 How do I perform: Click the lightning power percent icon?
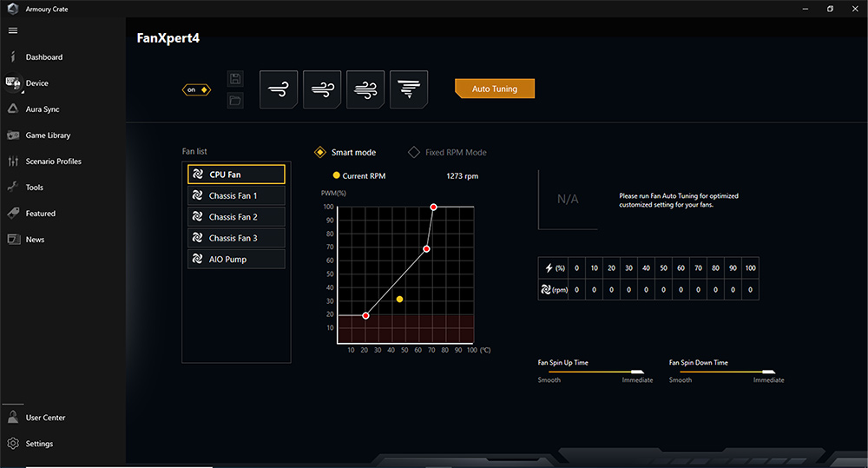pyautogui.click(x=549, y=268)
